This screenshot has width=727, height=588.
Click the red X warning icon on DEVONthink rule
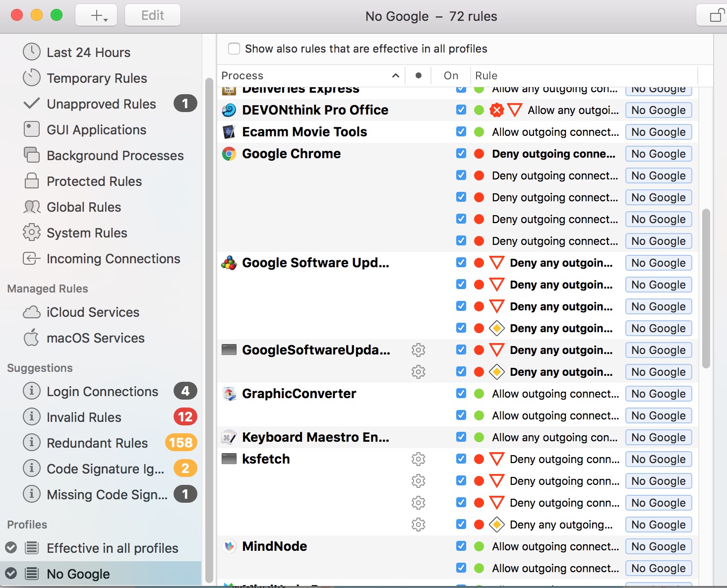click(496, 110)
